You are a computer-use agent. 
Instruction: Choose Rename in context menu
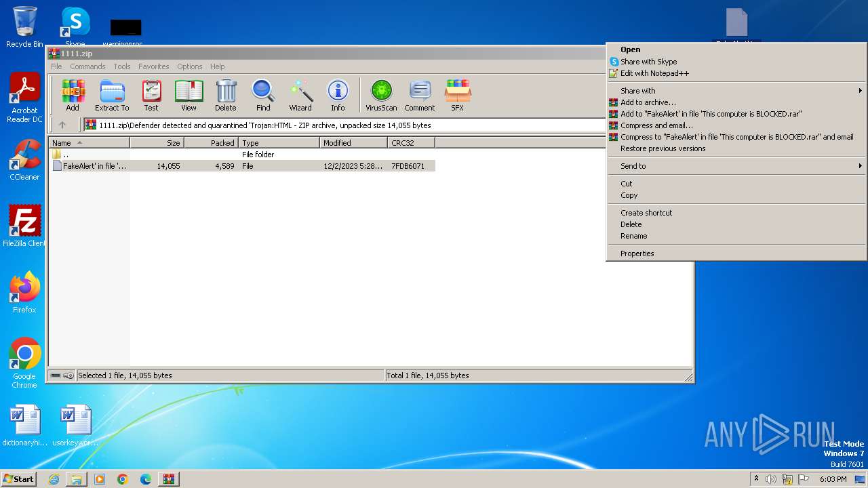(736, 236)
